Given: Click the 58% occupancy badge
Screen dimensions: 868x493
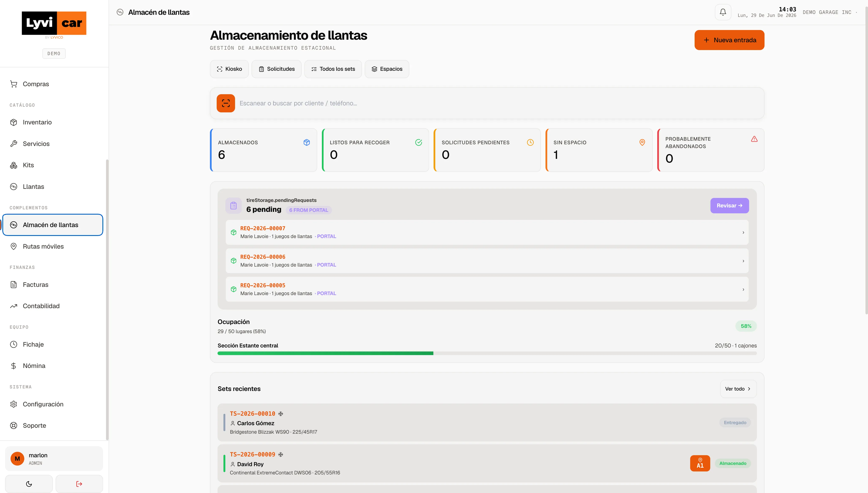Looking at the screenshot, I should click(x=746, y=326).
